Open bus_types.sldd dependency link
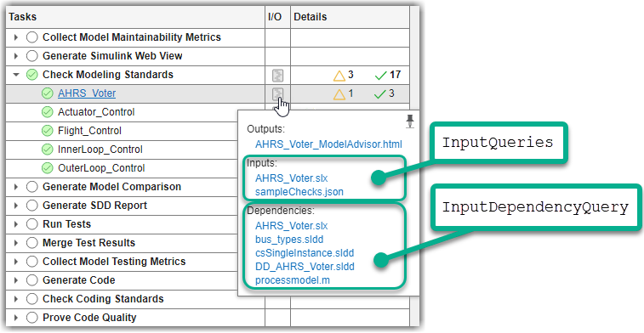This screenshot has width=644, height=333. coord(289,240)
